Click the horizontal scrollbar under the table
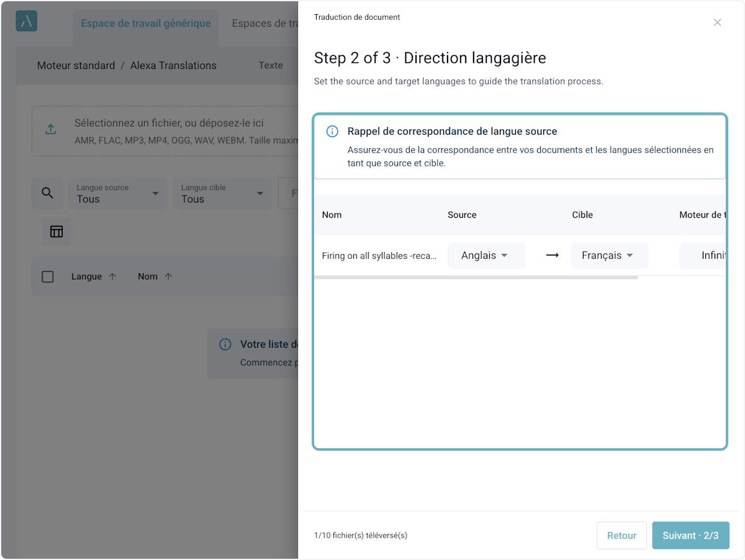745x560 pixels. click(476, 278)
